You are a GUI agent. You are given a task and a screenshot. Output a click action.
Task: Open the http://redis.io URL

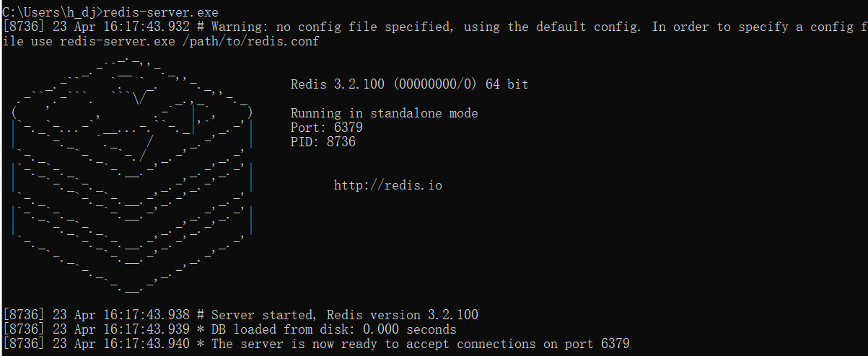pos(387,186)
